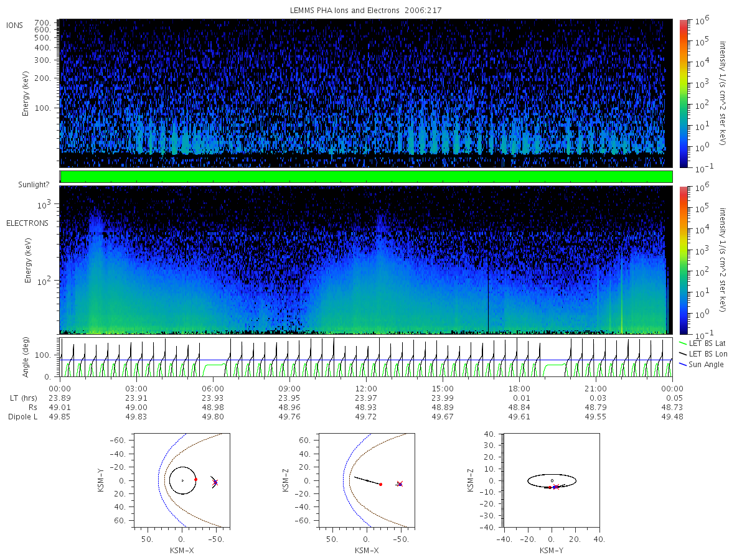Click the 'IONS' panel label
747x560 pixels.
coord(16,25)
